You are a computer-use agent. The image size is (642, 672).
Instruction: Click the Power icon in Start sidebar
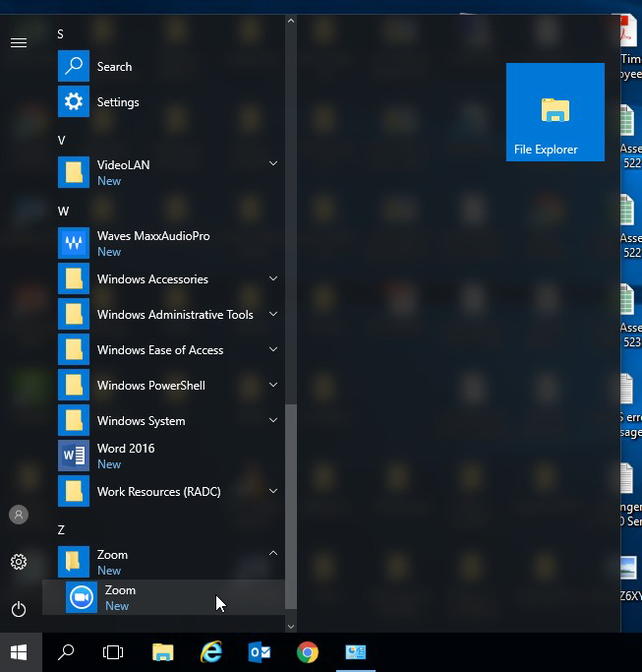(19, 609)
